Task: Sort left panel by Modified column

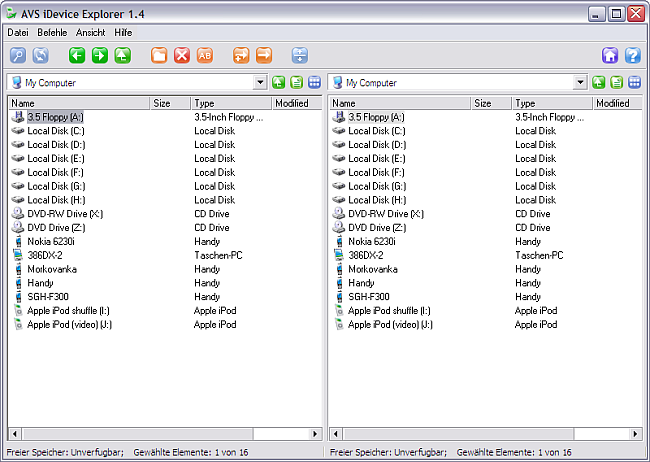Action: coord(297,103)
